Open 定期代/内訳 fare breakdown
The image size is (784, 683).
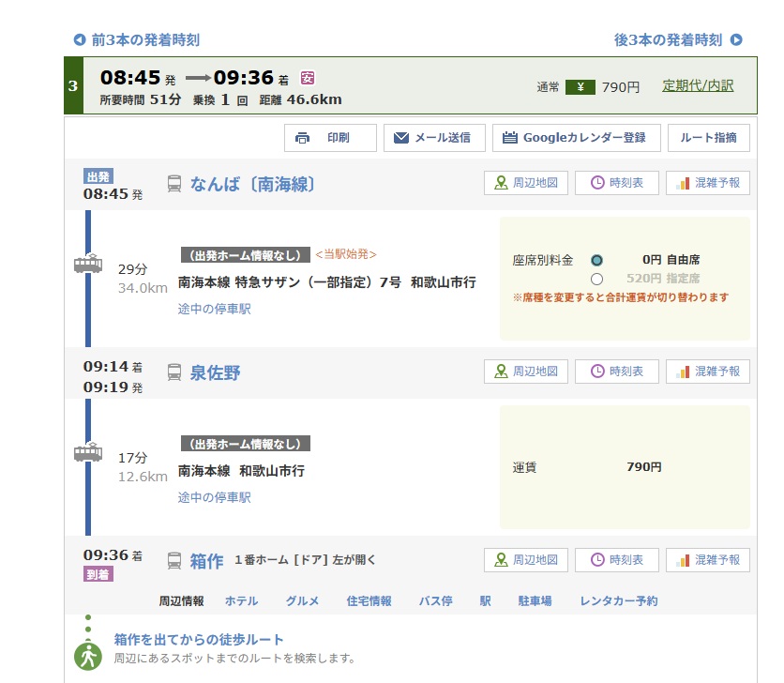pos(698,86)
